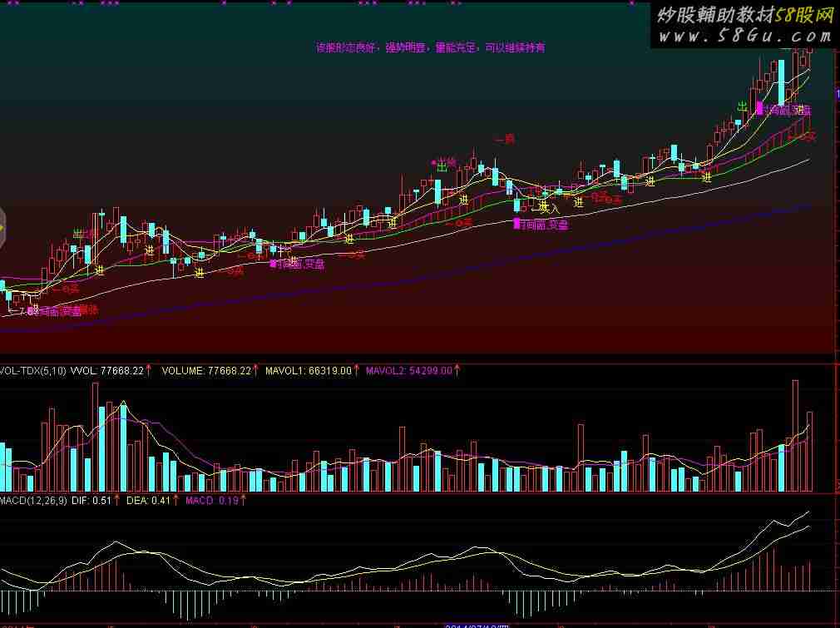
Task: Expand the gray handle on the left edge
Action: pos(2,229)
